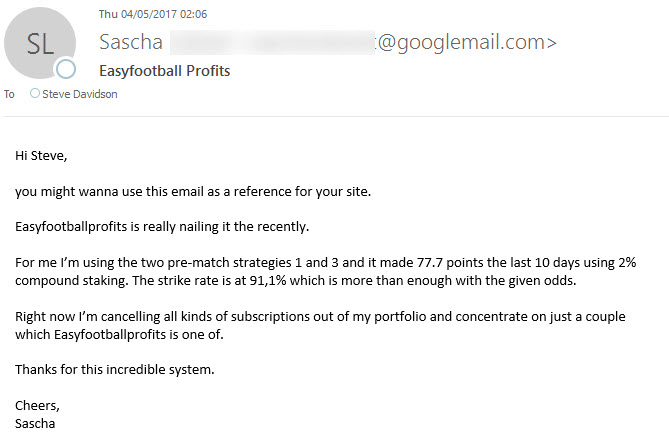Click the Hi Steve greeting line
This screenshot has width=669, height=440.
pyautogui.click(x=43, y=155)
